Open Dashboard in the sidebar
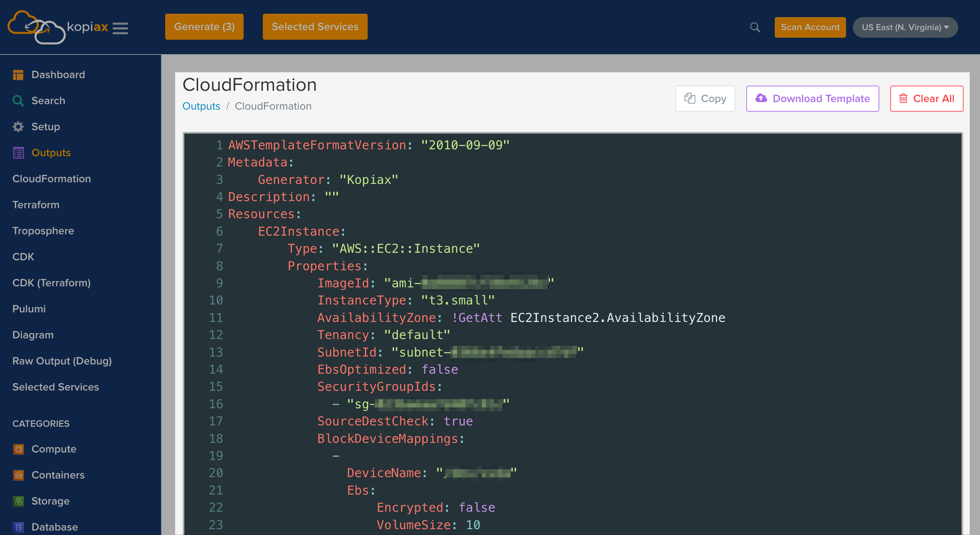 coord(58,75)
